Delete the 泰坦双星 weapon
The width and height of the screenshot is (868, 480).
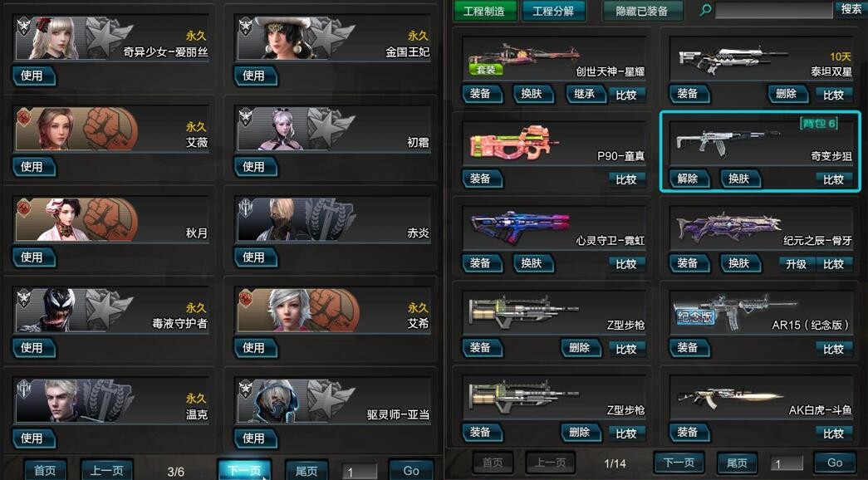787,94
